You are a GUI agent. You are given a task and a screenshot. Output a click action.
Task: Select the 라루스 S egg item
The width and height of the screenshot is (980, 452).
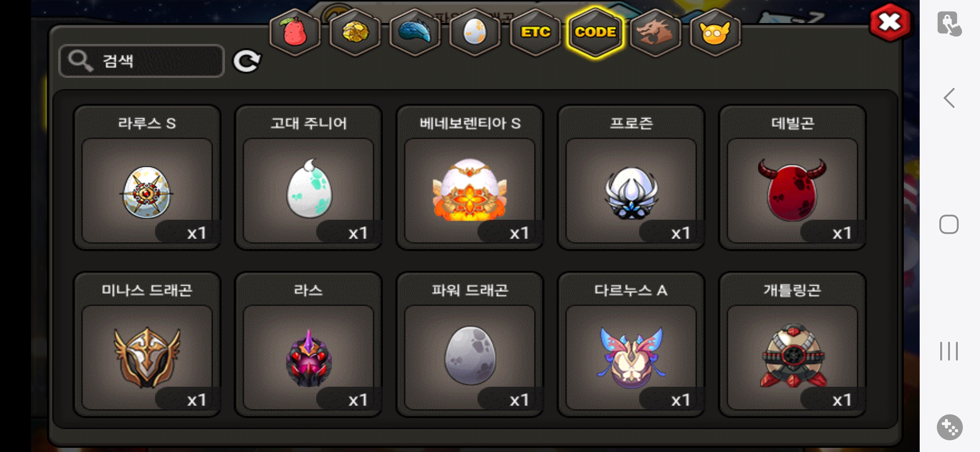[x=147, y=177]
